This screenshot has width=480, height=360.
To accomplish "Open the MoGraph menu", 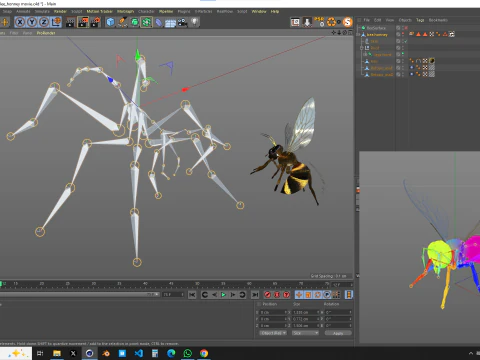I will point(125,12).
